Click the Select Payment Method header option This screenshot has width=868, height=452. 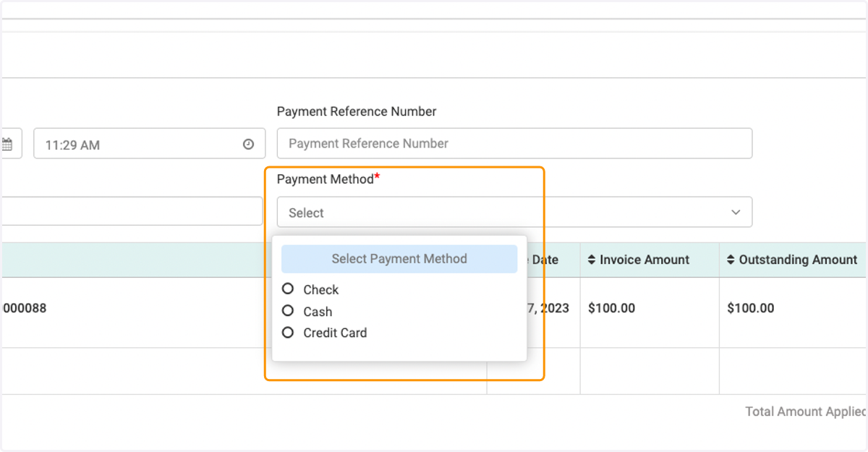(399, 259)
